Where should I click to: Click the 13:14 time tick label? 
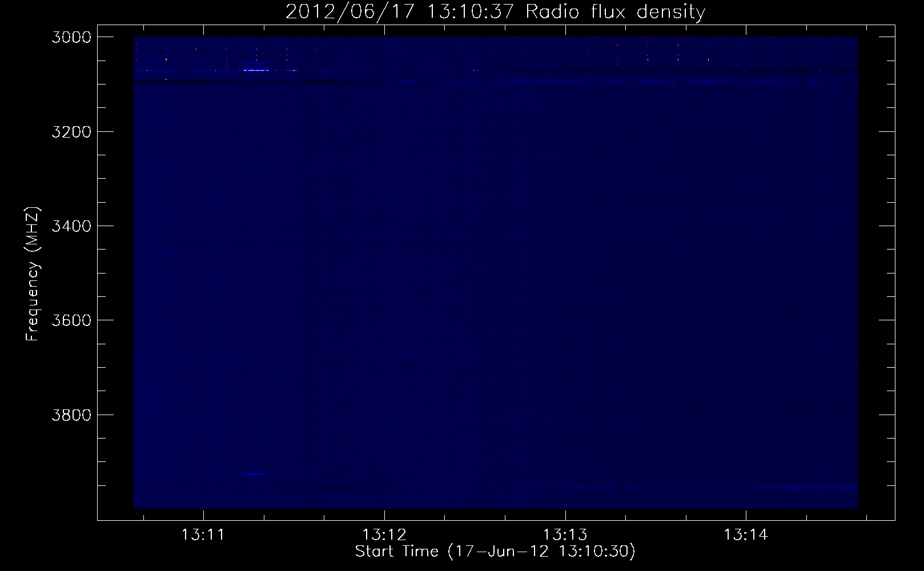[746, 536]
